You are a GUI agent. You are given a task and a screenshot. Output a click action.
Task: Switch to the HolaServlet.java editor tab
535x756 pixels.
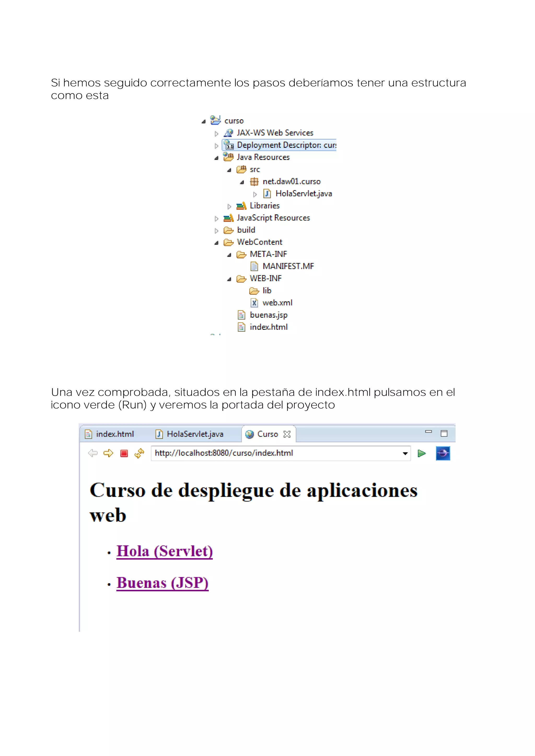(190, 434)
